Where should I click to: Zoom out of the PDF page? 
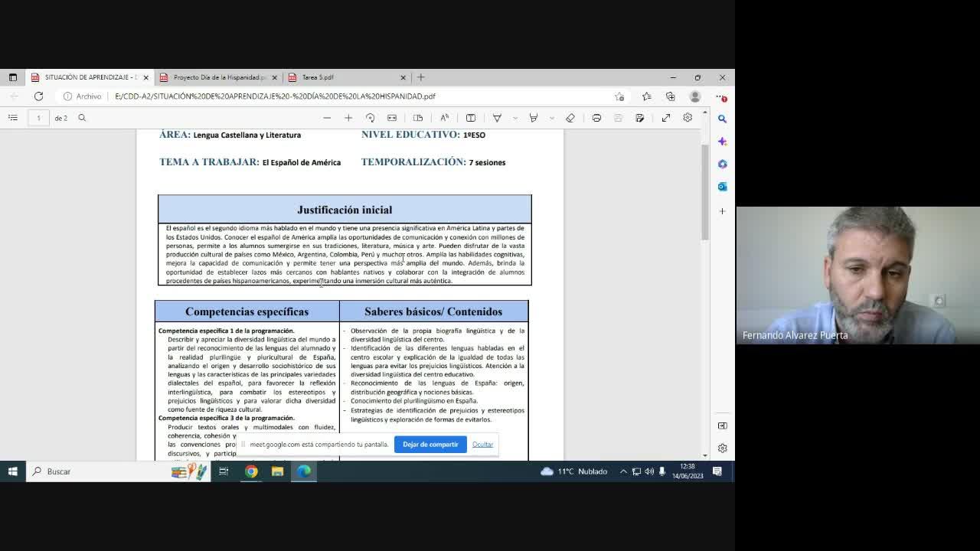[x=327, y=118]
